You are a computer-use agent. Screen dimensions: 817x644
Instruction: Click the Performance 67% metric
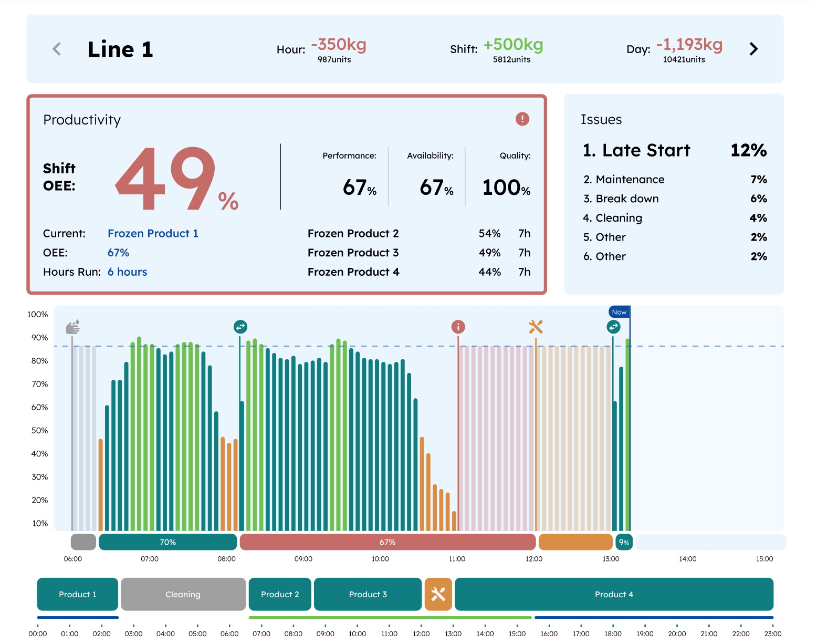(360, 188)
